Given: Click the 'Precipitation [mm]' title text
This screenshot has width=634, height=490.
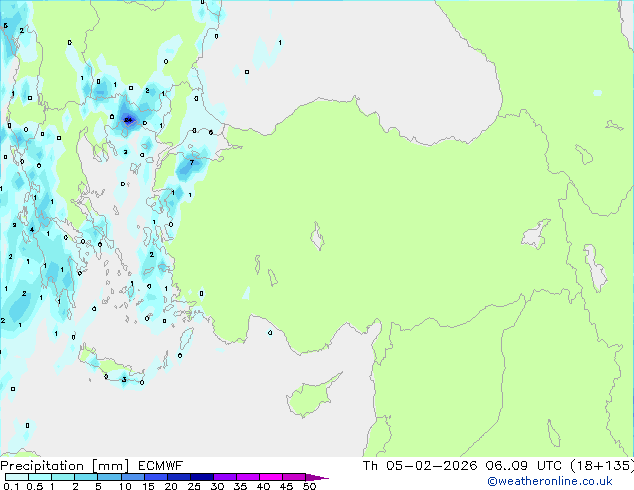Looking at the screenshot, I should [x=65, y=466].
